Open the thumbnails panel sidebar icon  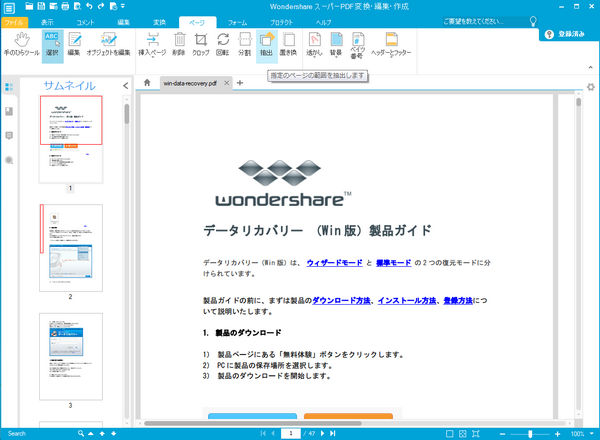point(9,87)
